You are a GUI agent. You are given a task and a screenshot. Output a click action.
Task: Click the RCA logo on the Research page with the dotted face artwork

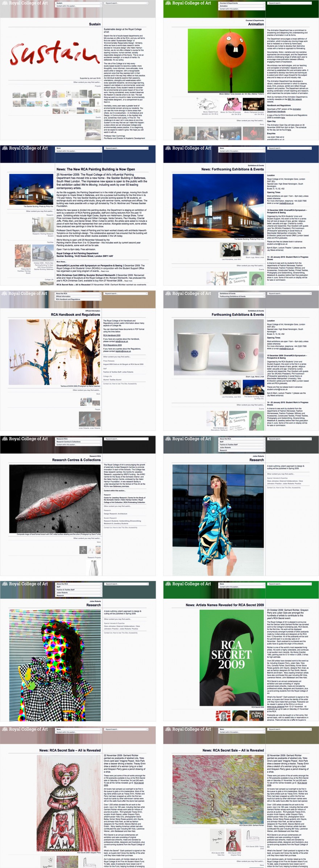click(24, 584)
